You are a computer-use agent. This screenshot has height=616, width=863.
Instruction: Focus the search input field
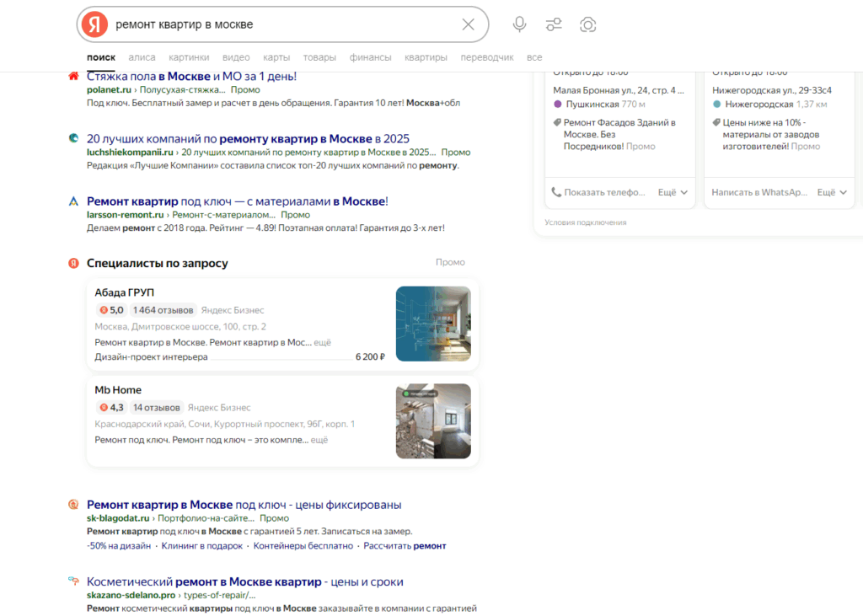[x=283, y=24]
